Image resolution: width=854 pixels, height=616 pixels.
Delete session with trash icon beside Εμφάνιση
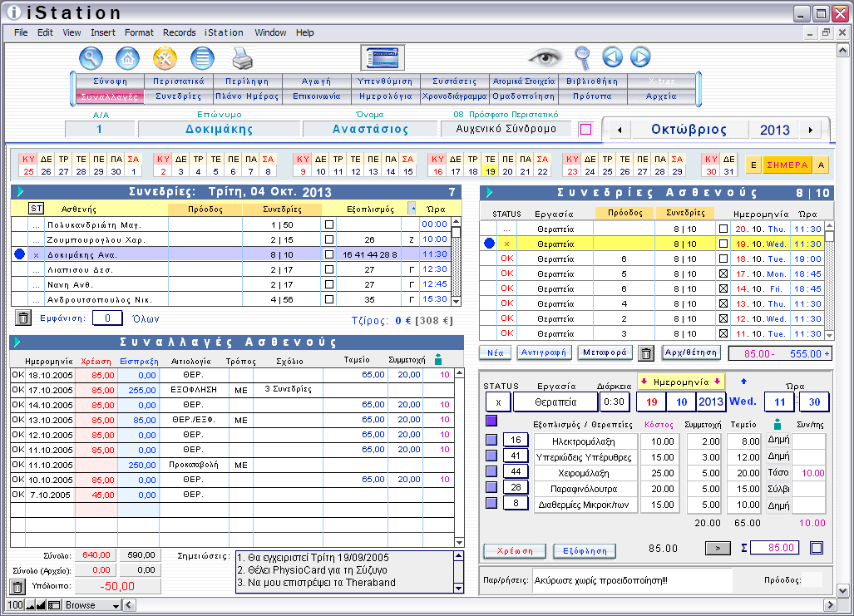pos(23,318)
